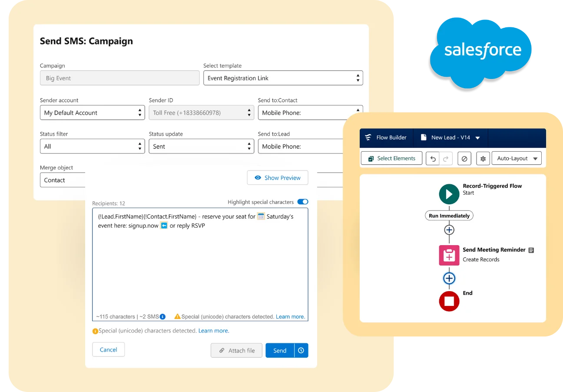The width and height of the screenshot is (563, 392).
Task: Click the Record-Triggered Flow start play icon
Action: (x=449, y=194)
